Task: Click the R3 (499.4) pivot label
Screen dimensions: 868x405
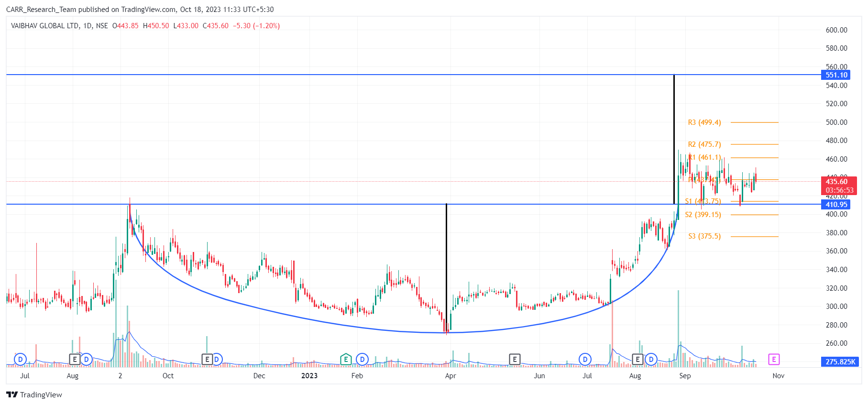Action: coord(704,122)
